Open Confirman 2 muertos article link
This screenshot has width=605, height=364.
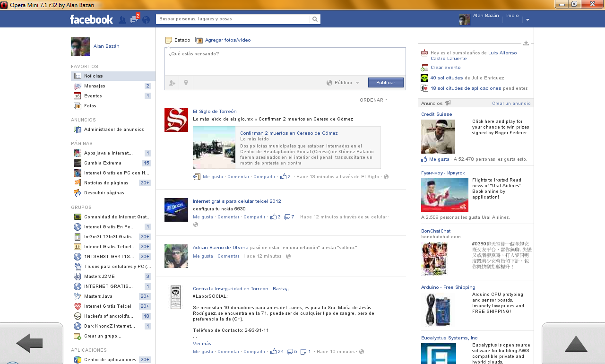[x=289, y=133]
